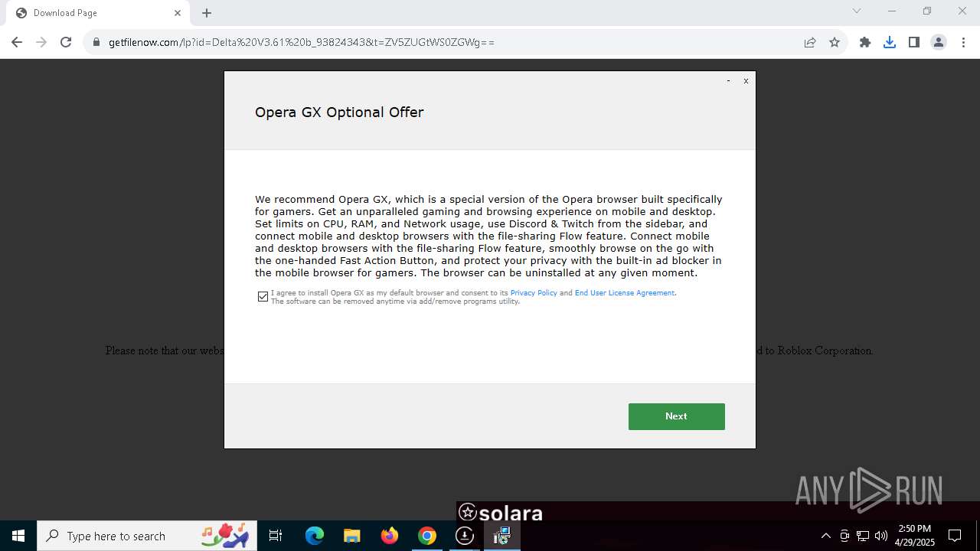980x551 pixels.
Task: Click the green Next button
Action: click(x=676, y=416)
